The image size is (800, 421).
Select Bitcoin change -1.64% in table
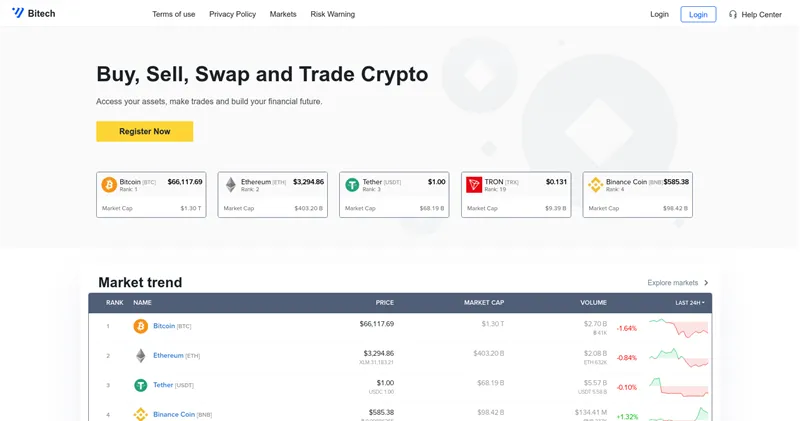627,328
